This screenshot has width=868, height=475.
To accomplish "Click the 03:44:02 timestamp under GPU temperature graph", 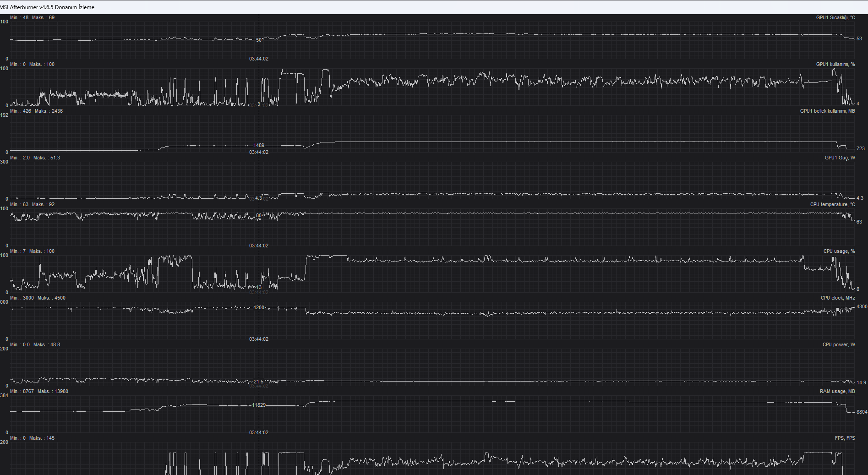I will [x=259, y=59].
